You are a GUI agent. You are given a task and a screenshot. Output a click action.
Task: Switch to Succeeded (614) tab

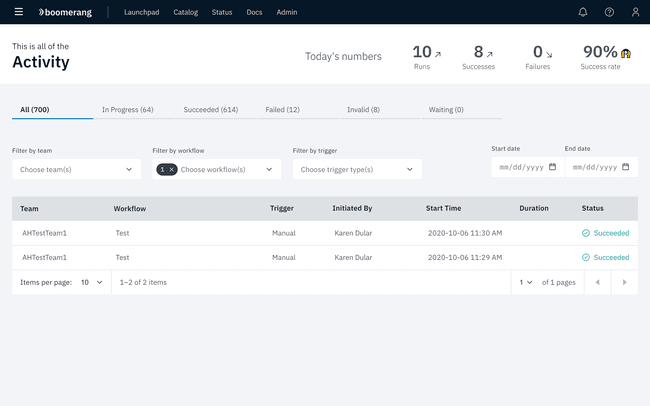click(216, 110)
